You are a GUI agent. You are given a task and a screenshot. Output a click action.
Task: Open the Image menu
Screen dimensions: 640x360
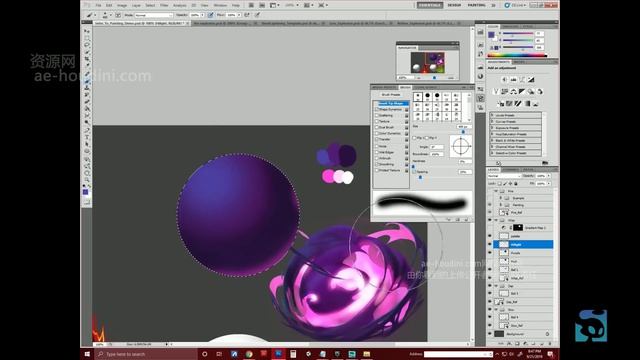tap(122, 5)
